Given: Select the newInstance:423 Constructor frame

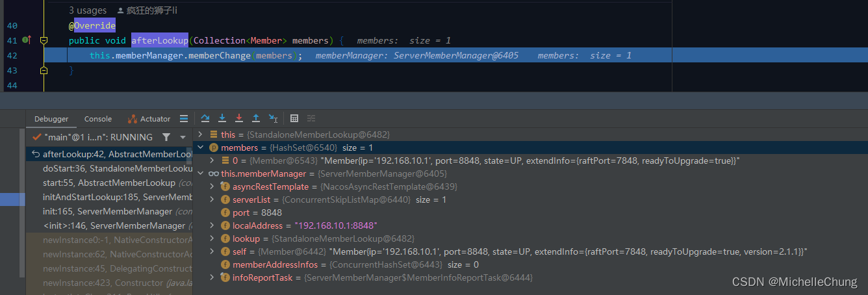Looking at the screenshot, I should [110, 283].
